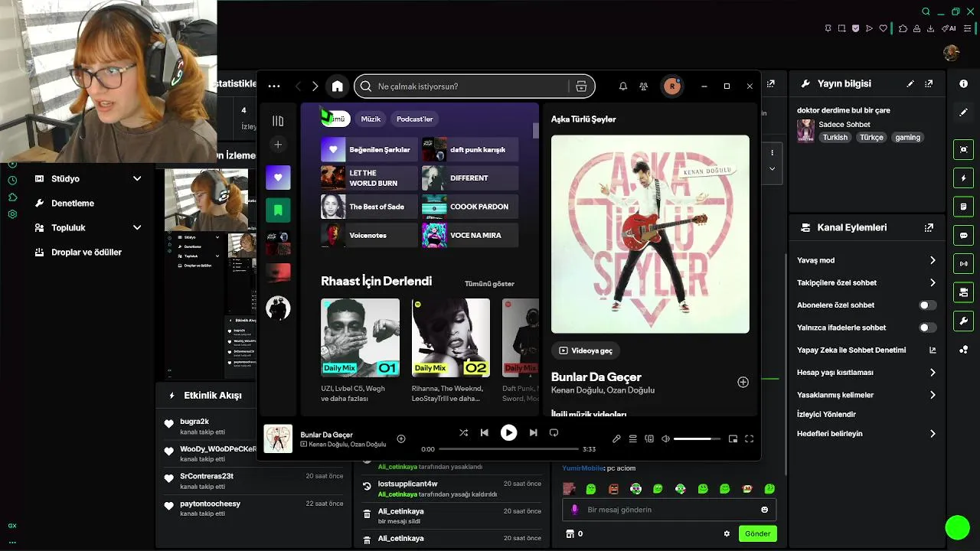Open the Spotify play queue icon
The image size is (980, 551).
(633, 439)
